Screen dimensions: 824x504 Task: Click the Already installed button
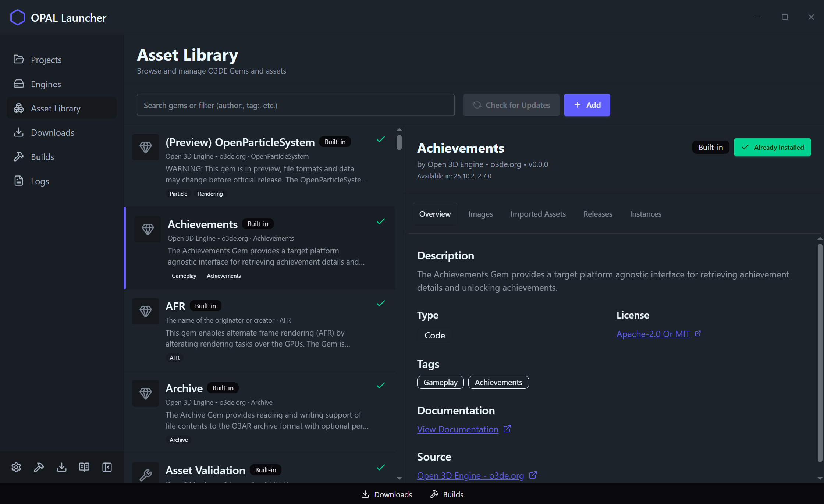pos(772,148)
